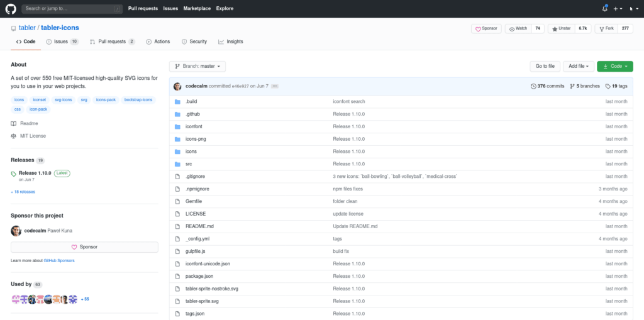This screenshot has width=644, height=320.
Task: Open the plus create-new dropdown
Action: (x=618, y=9)
